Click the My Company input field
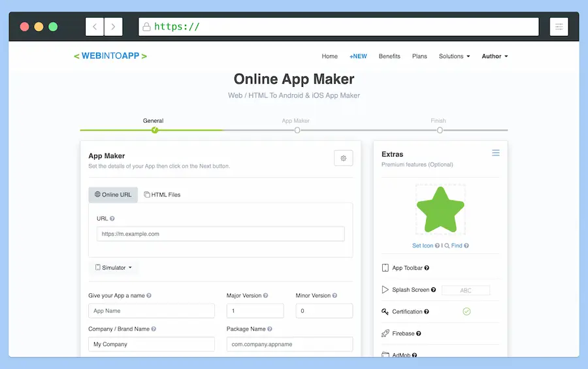This screenshot has width=588, height=369. click(152, 344)
